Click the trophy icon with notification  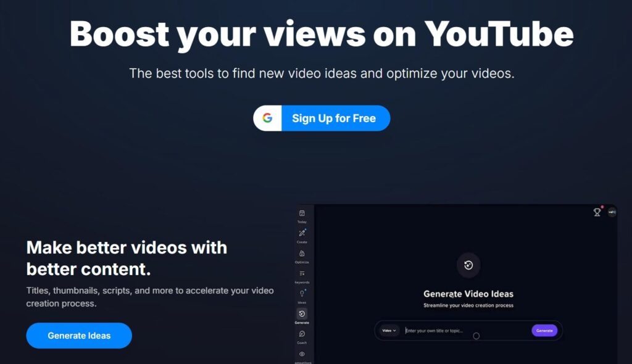597,212
